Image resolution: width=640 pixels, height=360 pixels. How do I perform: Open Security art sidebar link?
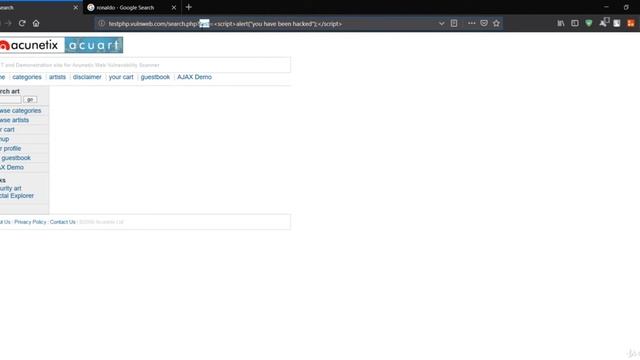[11, 188]
